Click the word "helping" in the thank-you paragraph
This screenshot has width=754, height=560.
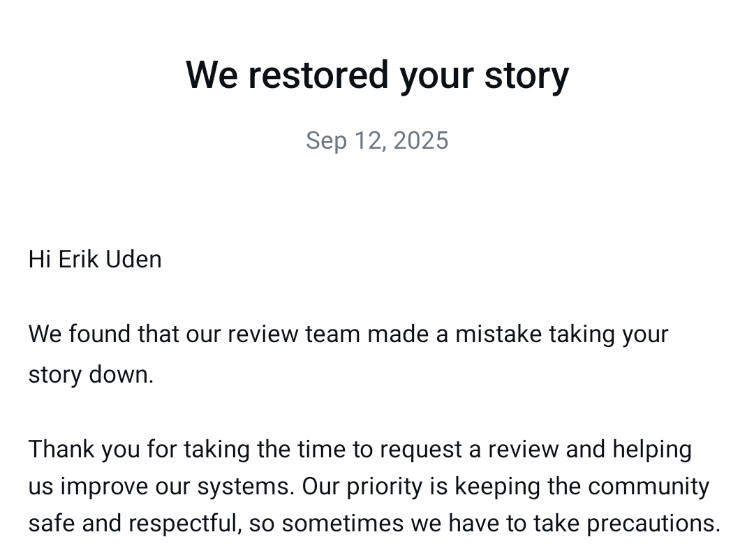652,450
